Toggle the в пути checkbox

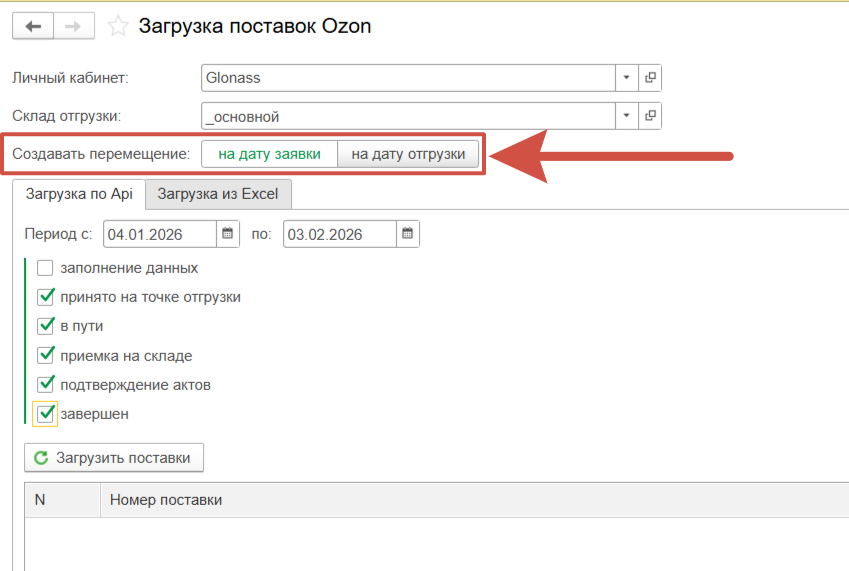coord(45,326)
